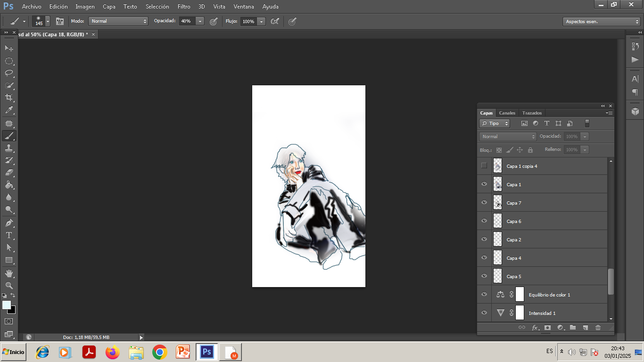Select the Eraser tool
This screenshot has width=644, height=362.
(x=9, y=173)
